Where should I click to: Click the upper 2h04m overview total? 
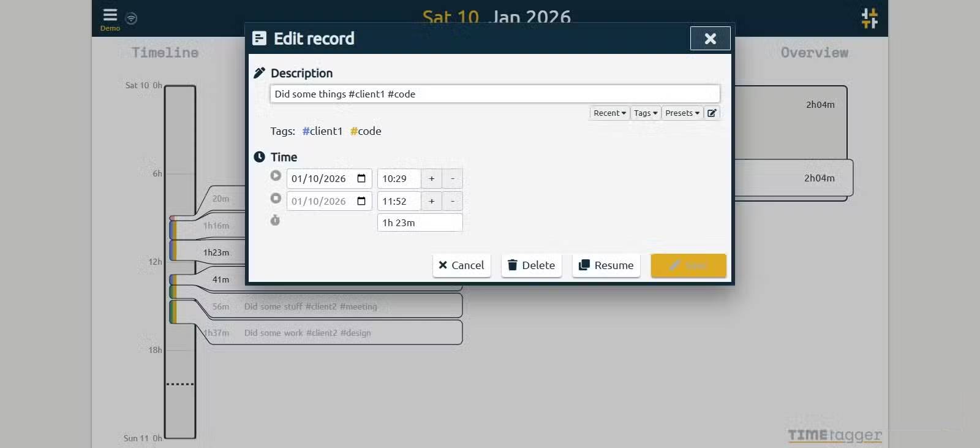pos(820,105)
